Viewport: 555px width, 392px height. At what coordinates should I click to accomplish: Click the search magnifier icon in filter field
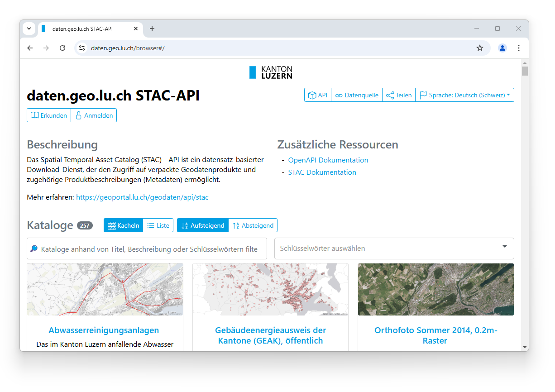click(x=34, y=248)
